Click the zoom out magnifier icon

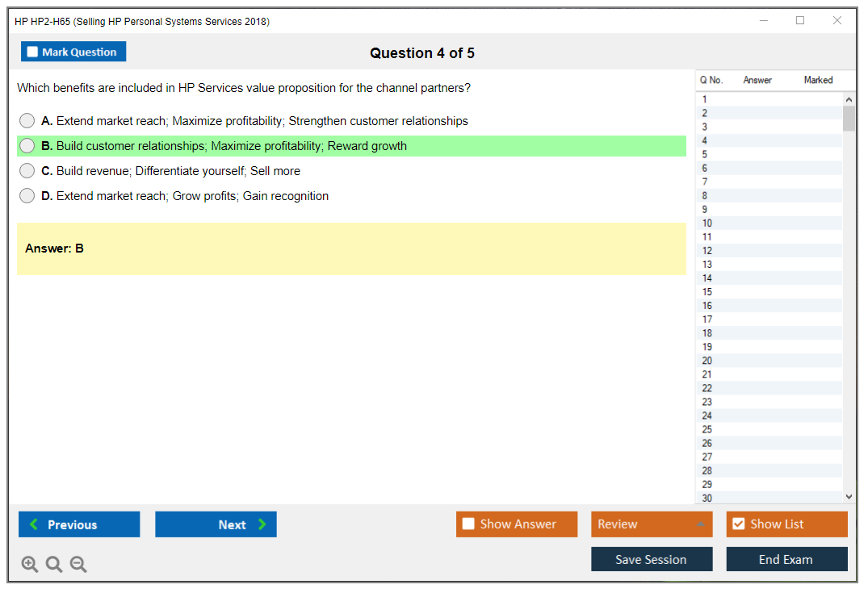coord(78,565)
